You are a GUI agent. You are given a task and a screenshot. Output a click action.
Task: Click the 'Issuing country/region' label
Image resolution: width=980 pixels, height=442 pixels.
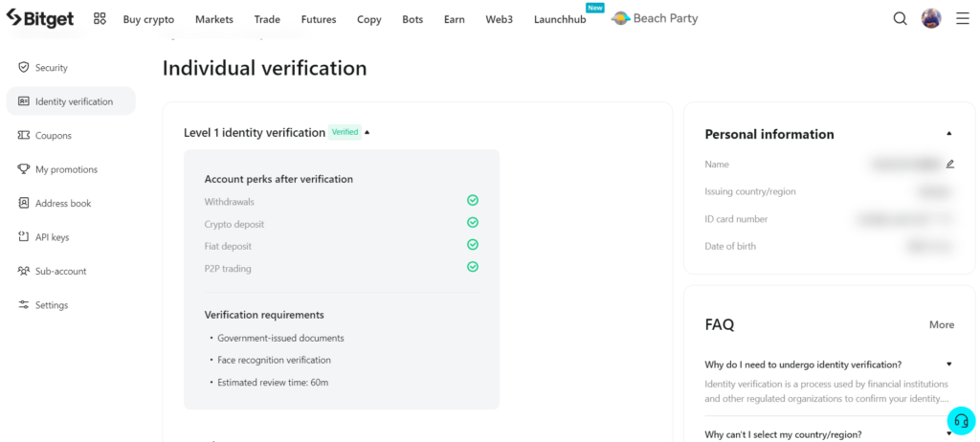click(x=750, y=192)
